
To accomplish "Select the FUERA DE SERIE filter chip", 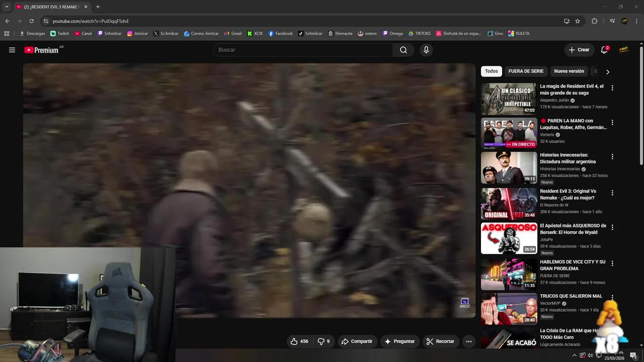I will (x=526, y=71).
